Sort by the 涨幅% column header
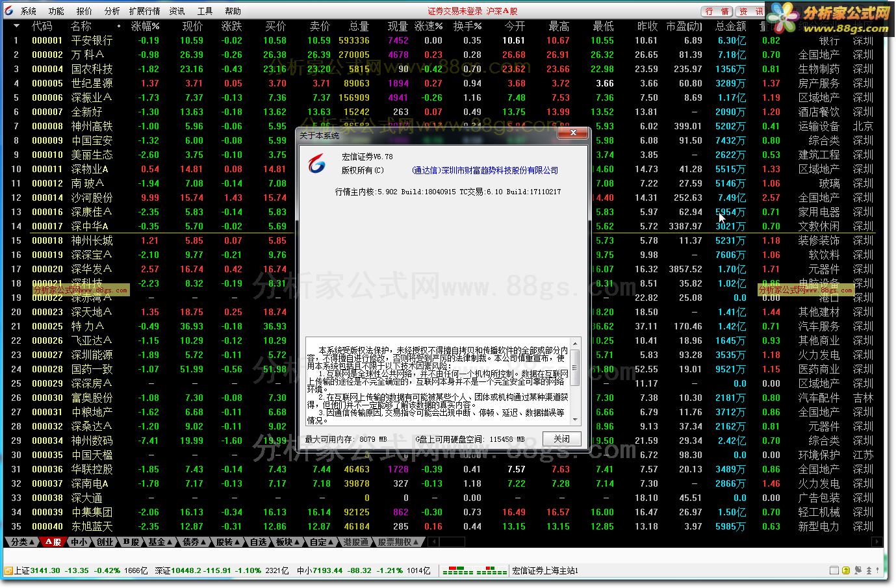896x588 pixels. pos(145,26)
